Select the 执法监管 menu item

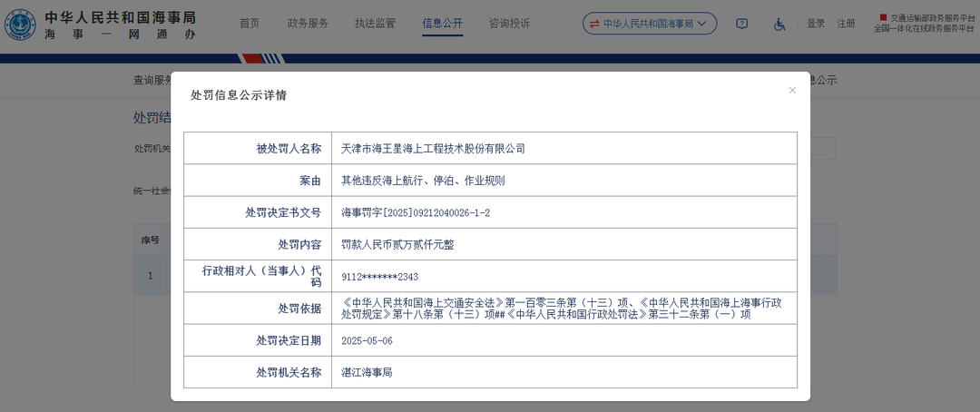point(375,24)
